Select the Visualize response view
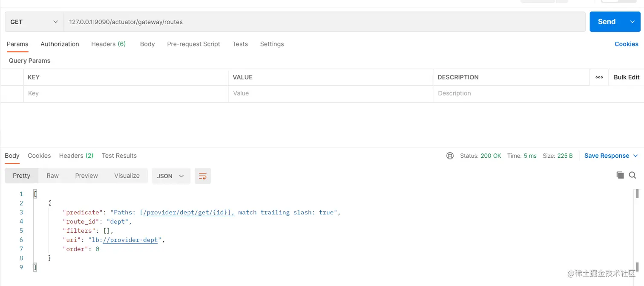 127,176
